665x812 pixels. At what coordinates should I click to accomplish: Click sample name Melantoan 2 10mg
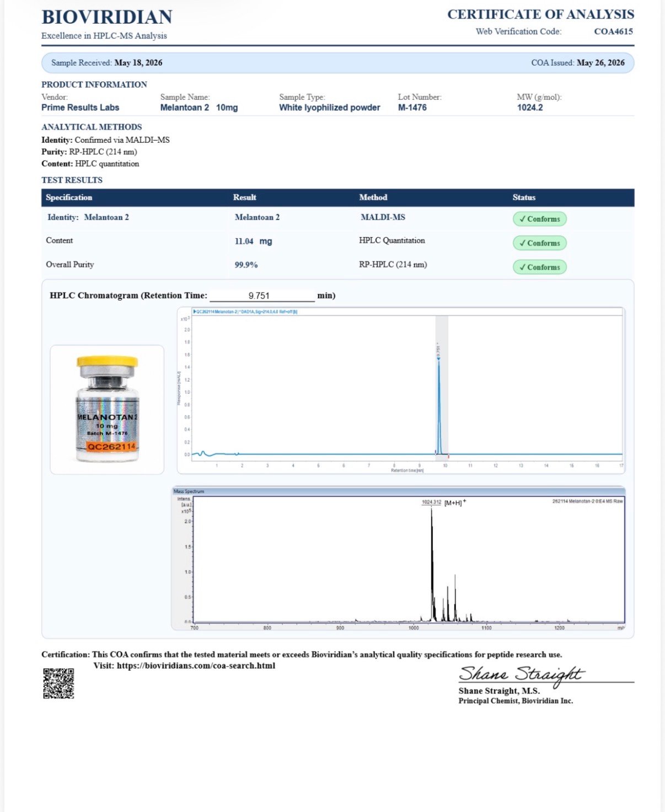tap(199, 108)
